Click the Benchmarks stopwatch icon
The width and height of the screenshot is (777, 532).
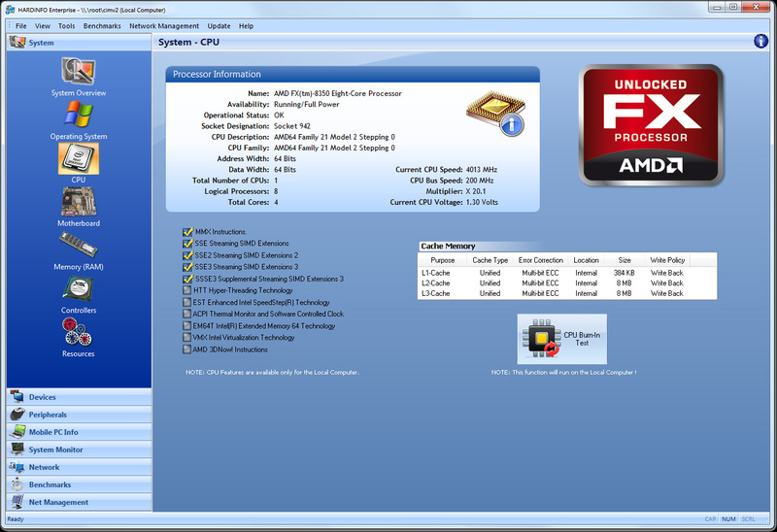point(17,484)
